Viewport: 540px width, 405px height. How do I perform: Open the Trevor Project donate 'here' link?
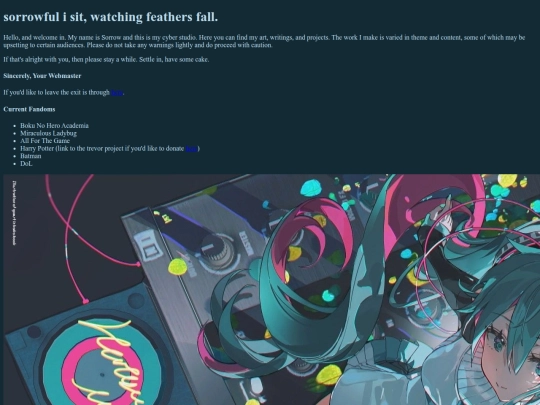[191, 148]
